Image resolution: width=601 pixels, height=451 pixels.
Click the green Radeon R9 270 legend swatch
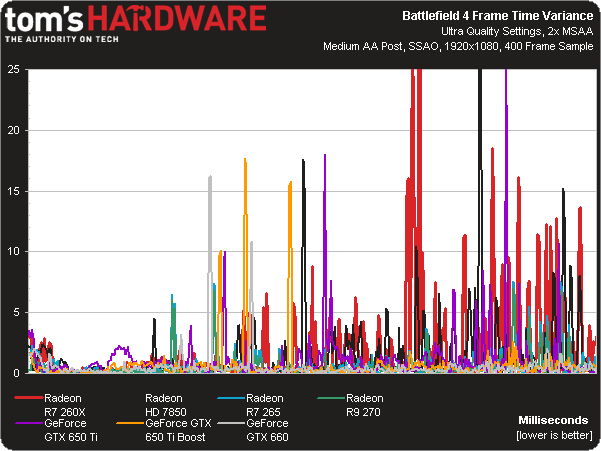[331, 399]
